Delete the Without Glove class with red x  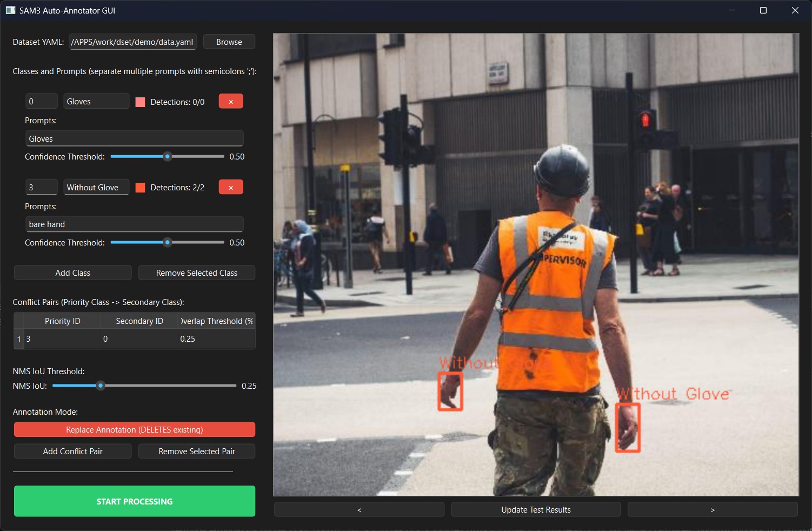[x=231, y=187]
